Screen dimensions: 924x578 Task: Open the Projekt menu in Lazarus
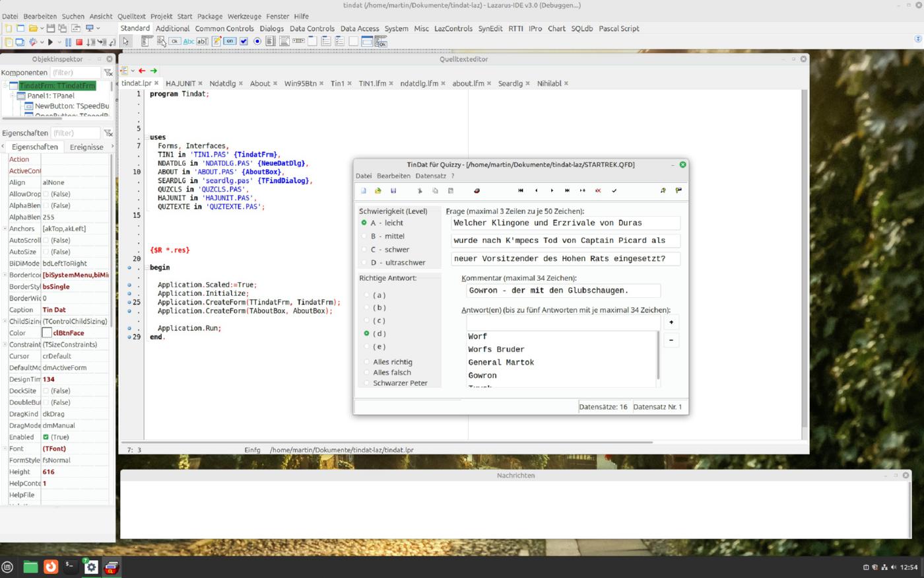point(161,17)
